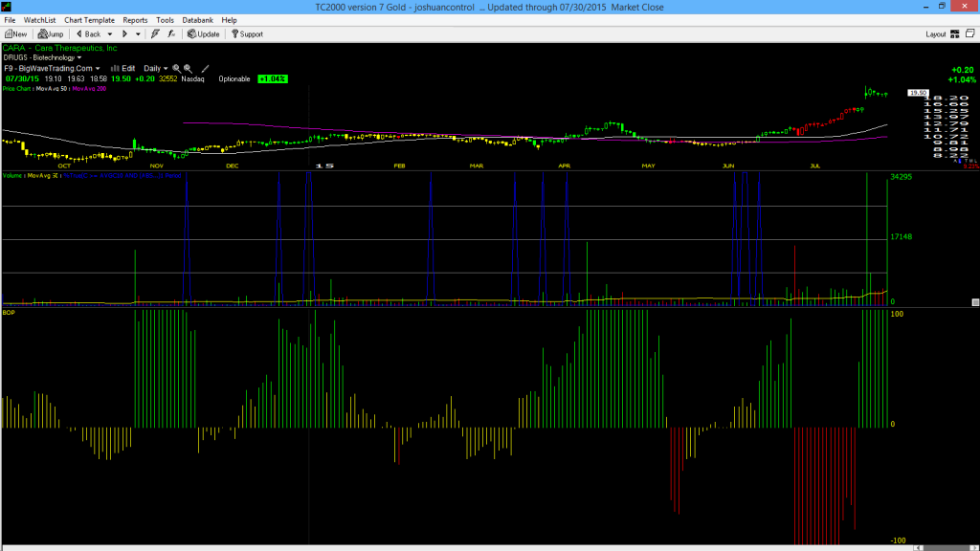
Task: Click the cascade windows icon beside Layout
Action: tap(970, 33)
